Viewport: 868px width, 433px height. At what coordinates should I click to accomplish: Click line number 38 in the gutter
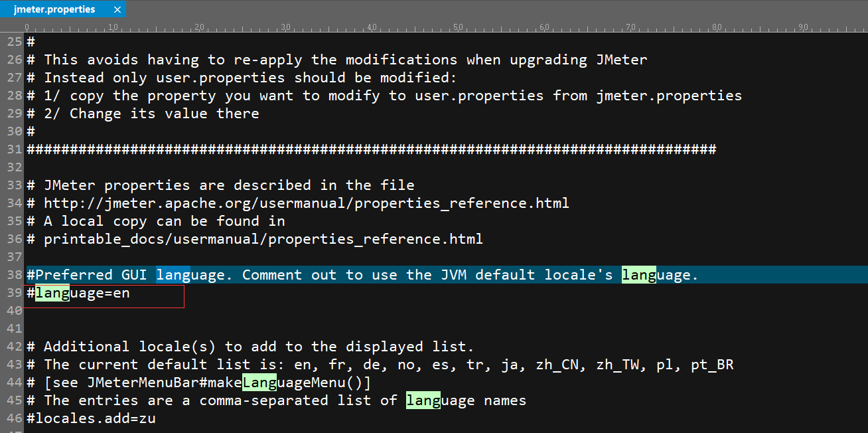point(15,275)
